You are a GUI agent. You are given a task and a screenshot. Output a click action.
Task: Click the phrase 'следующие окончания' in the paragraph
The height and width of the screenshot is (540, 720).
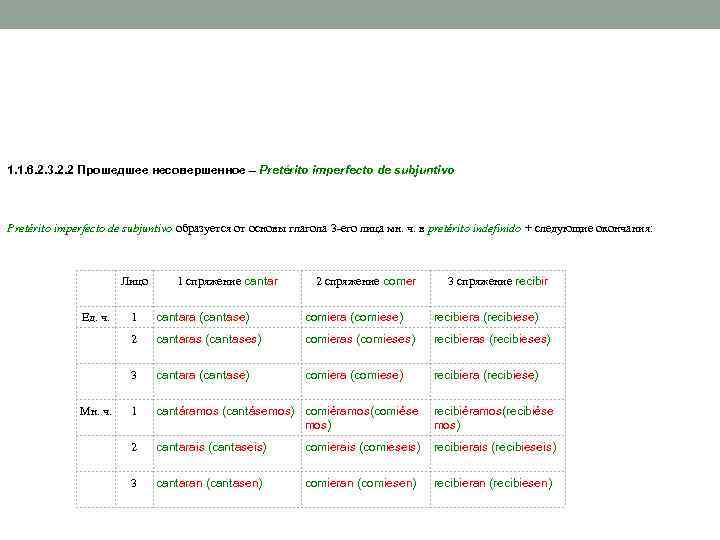(592, 229)
